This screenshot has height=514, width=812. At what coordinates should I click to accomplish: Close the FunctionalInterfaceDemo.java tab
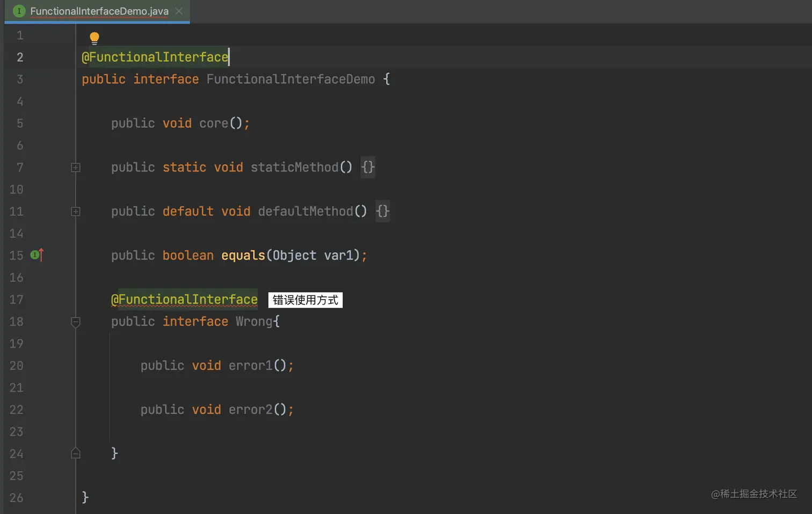pos(179,11)
